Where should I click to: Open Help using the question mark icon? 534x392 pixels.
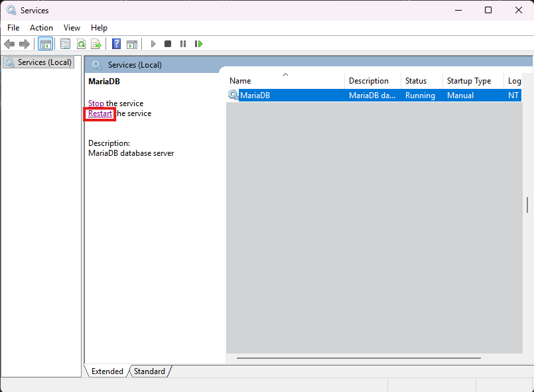pos(116,44)
